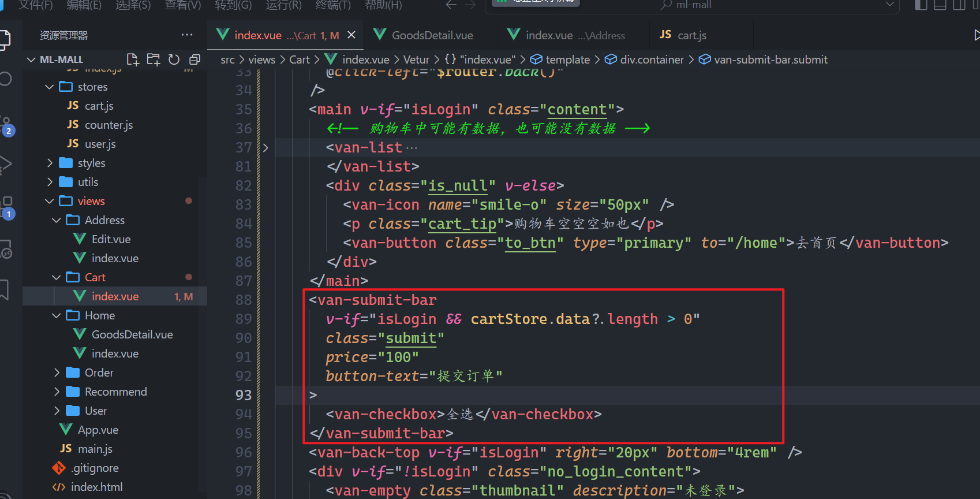Open the 编辑(E) menu
The image size is (980, 499).
point(84,5)
